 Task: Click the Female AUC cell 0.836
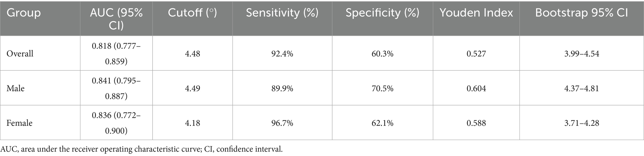(x=116, y=123)
